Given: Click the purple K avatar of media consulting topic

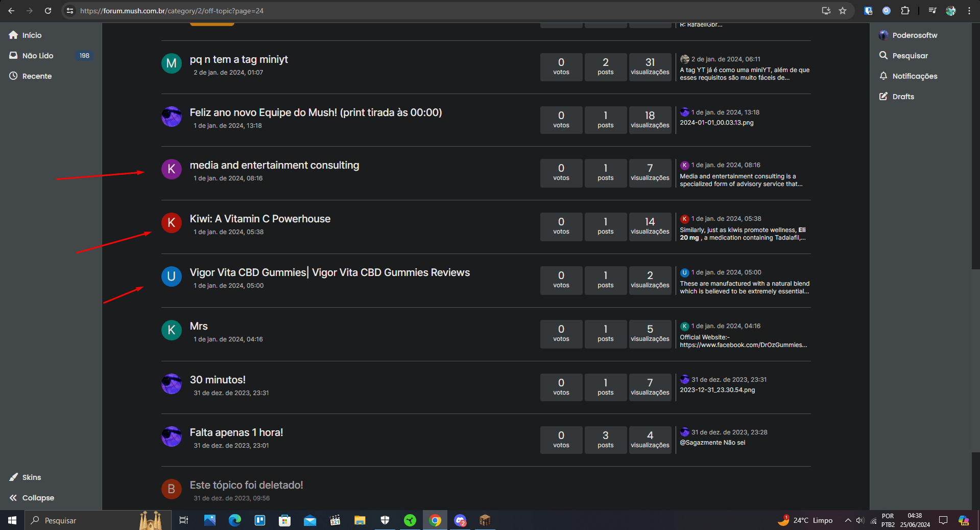Looking at the screenshot, I should tap(172, 169).
